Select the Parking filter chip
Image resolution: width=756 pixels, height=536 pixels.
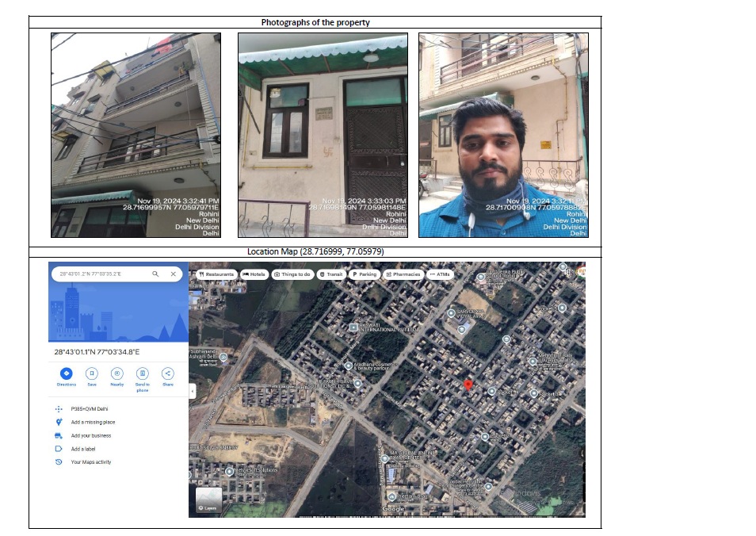click(x=364, y=274)
